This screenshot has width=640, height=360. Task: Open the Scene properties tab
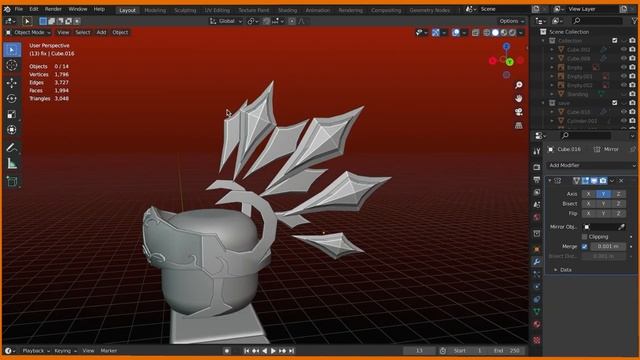coord(537,204)
